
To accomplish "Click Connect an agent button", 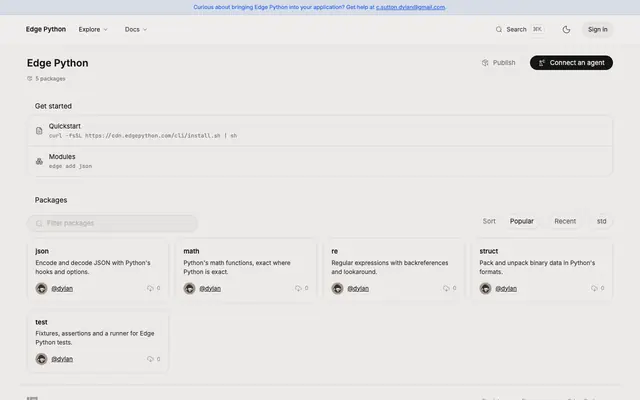I will [571, 63].
